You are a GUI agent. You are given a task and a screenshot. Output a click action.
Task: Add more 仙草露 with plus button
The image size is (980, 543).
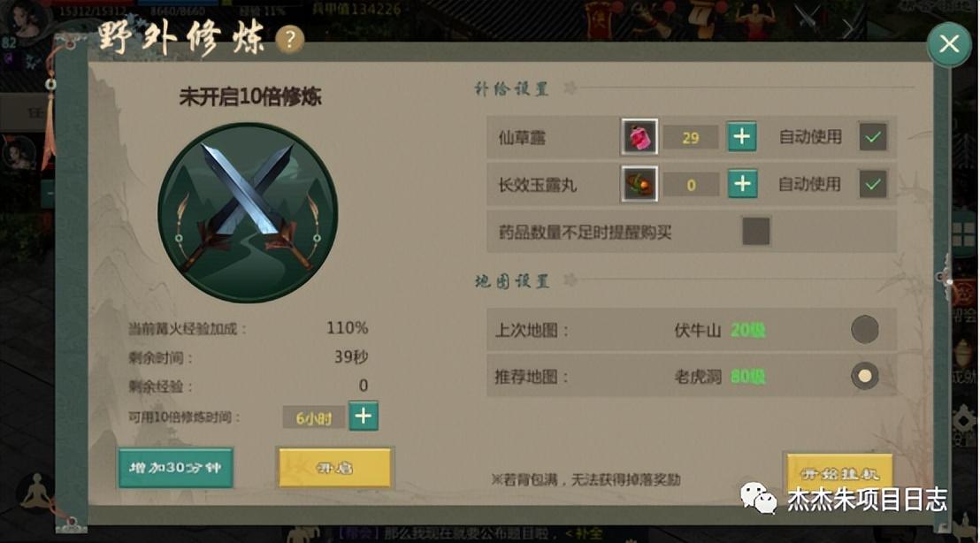click(742, 137)
